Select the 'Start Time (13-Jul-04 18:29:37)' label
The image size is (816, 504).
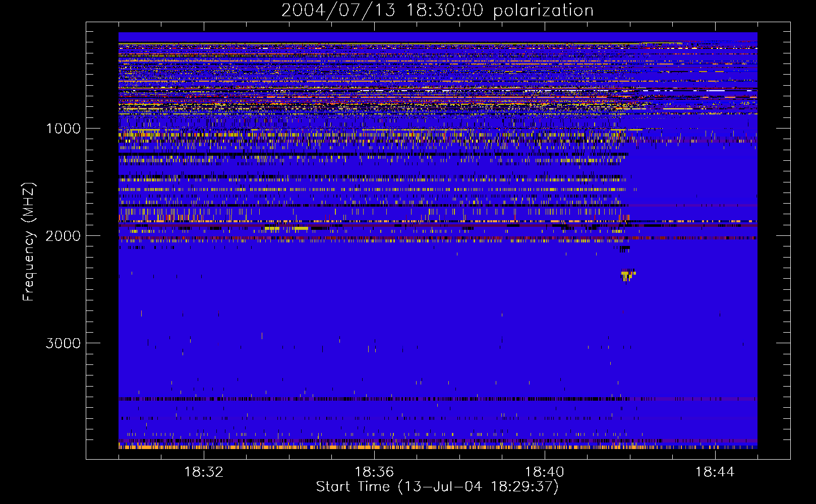point(437,487)
